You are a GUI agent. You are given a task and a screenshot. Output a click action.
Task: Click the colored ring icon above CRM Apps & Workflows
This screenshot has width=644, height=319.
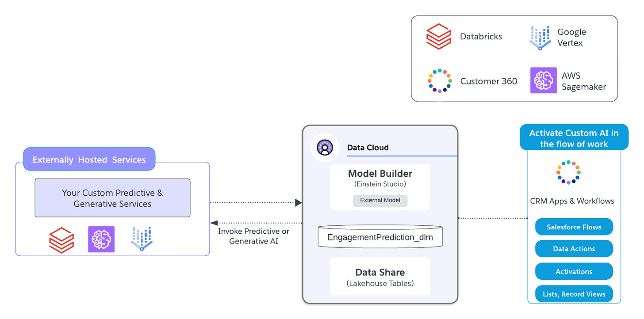pyautogui.click(x=568, y=173)
